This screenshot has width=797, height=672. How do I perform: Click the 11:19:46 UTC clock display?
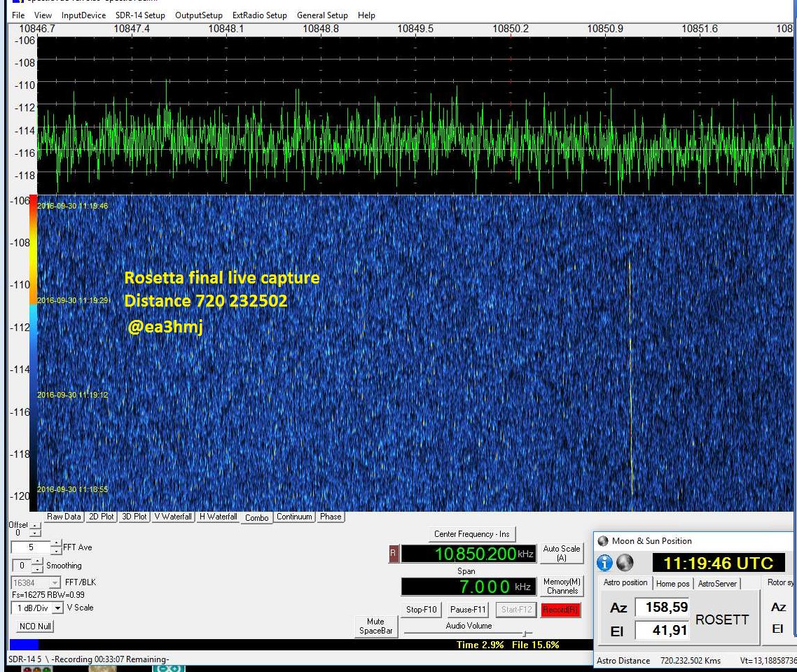[719, 563]
